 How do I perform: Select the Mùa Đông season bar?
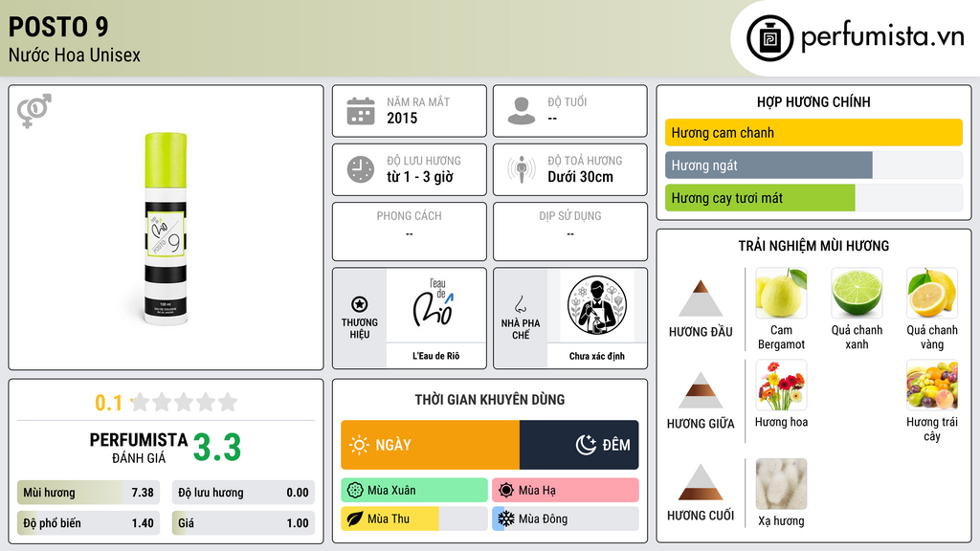[566, 518]
